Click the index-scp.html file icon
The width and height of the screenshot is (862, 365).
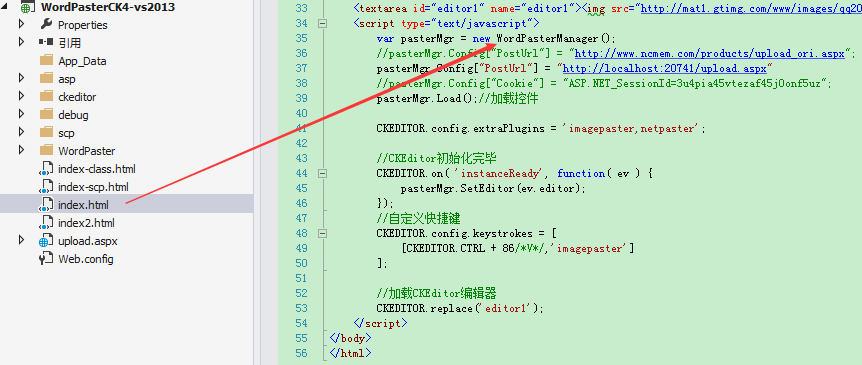click(46, 187)
